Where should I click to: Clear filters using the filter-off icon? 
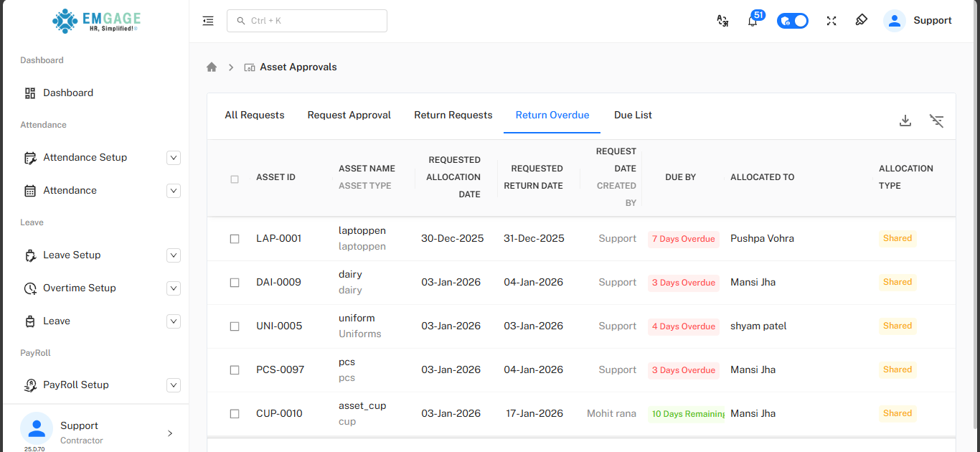[x=936, y=121]
